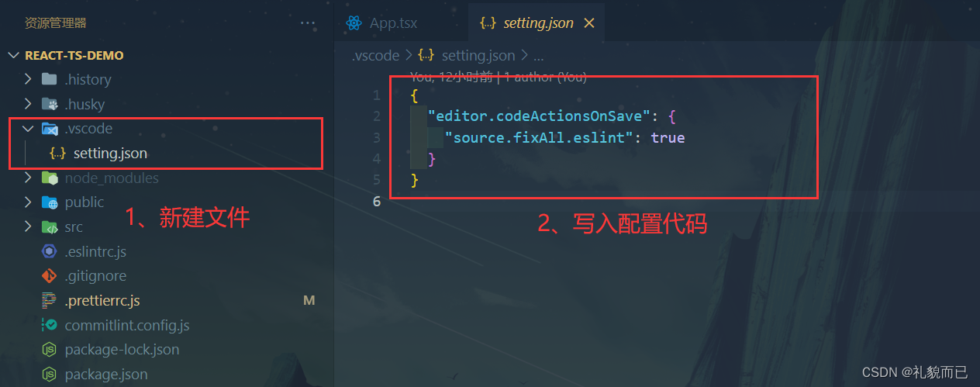Click line number 4 in gutter
The width and height of the screenshot is (980, 387).
click(x=377, y=158)
